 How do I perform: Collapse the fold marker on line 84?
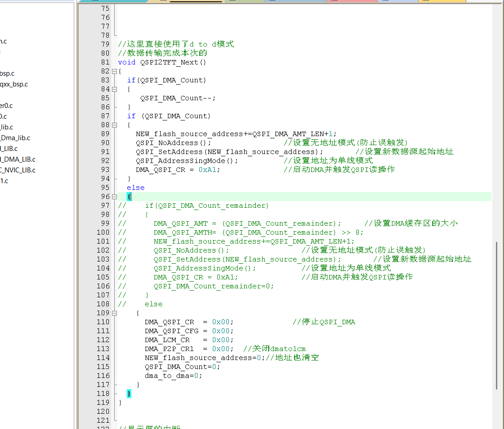click(114, 89)
